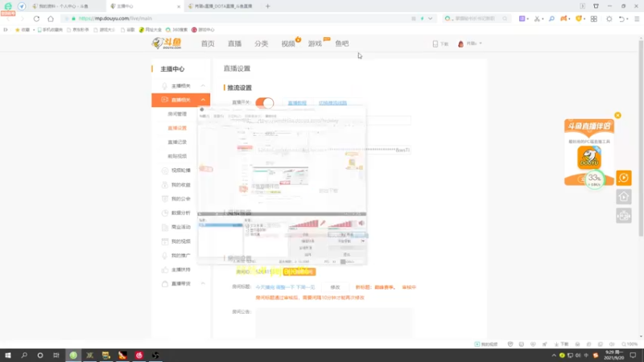Open a new browser tab
The image size is (644, 362).
click(x=268, y=6)
